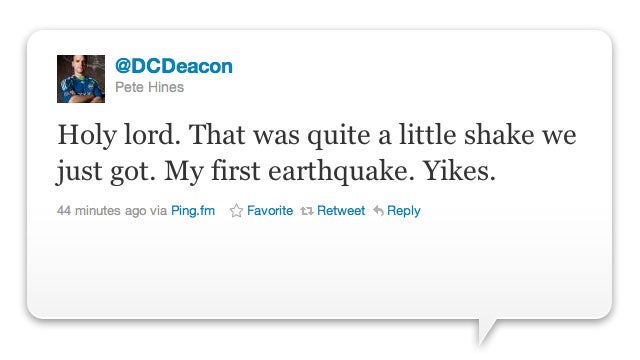Screen dimensions: 640x360
Task: Open the Ping.fm source link
Action: point(193,211)
